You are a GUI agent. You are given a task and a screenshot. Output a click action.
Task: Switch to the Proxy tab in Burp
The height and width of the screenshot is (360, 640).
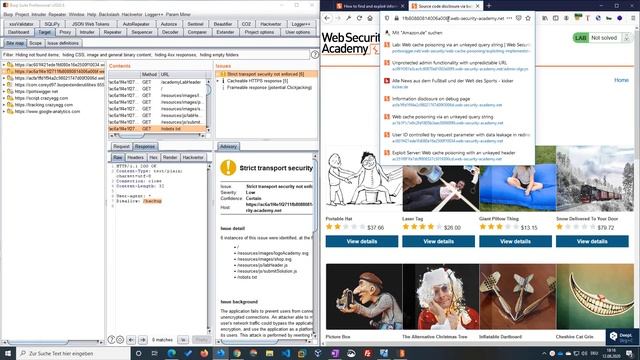point(65,32)
